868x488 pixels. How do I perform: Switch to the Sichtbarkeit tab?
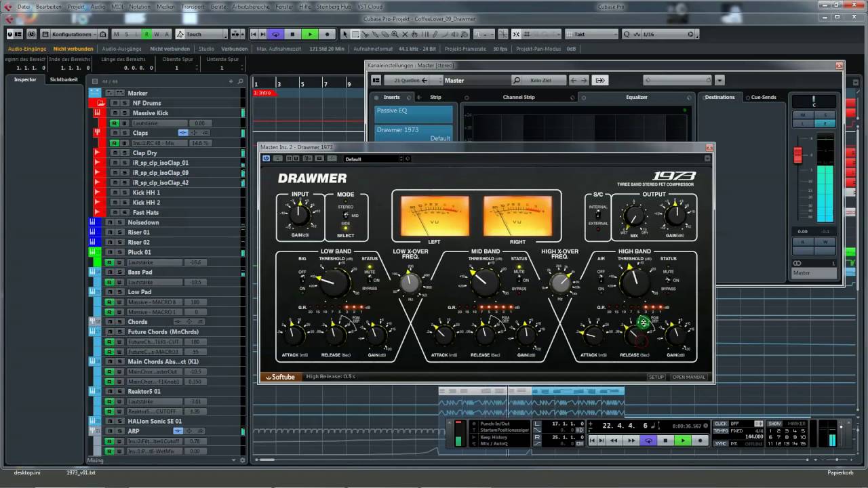(64, 79)
